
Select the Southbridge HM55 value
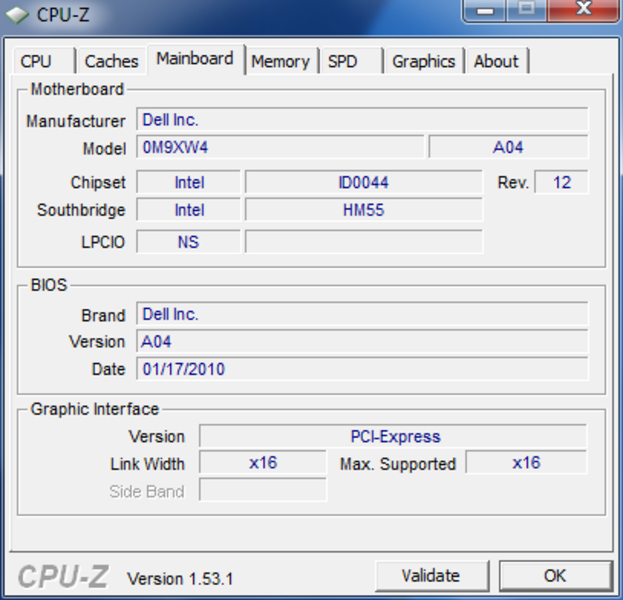click(364, 210)
